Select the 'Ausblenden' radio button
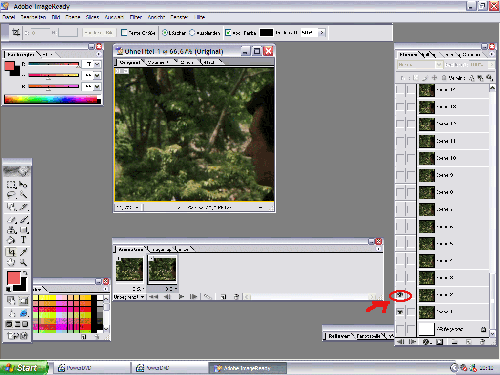Screen dimensions: 500x375 pyautogui.click(x=192, y=33)
